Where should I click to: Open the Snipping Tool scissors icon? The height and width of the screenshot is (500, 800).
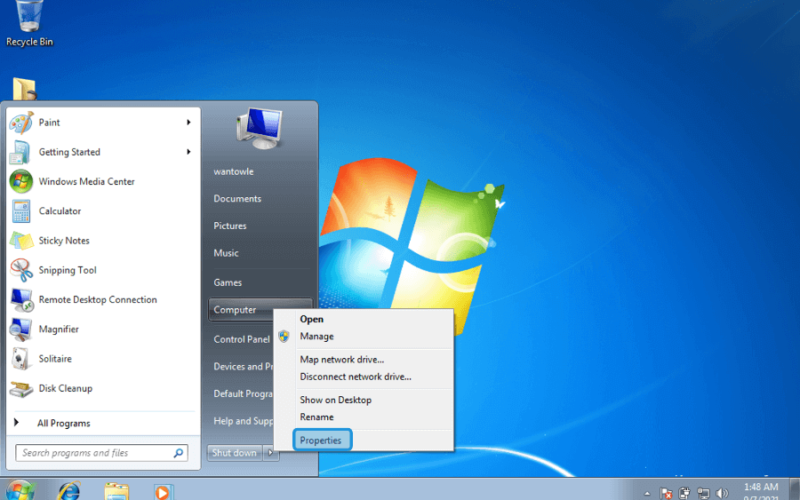click(x=21, y=270)
